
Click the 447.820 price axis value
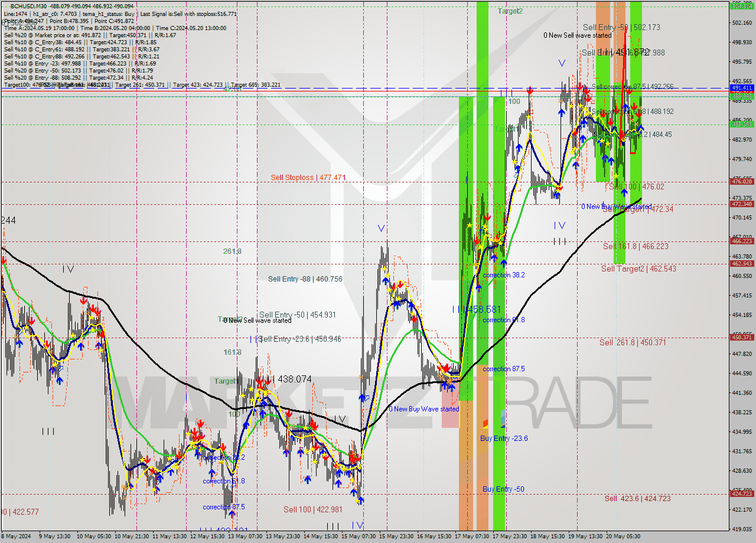742,354
